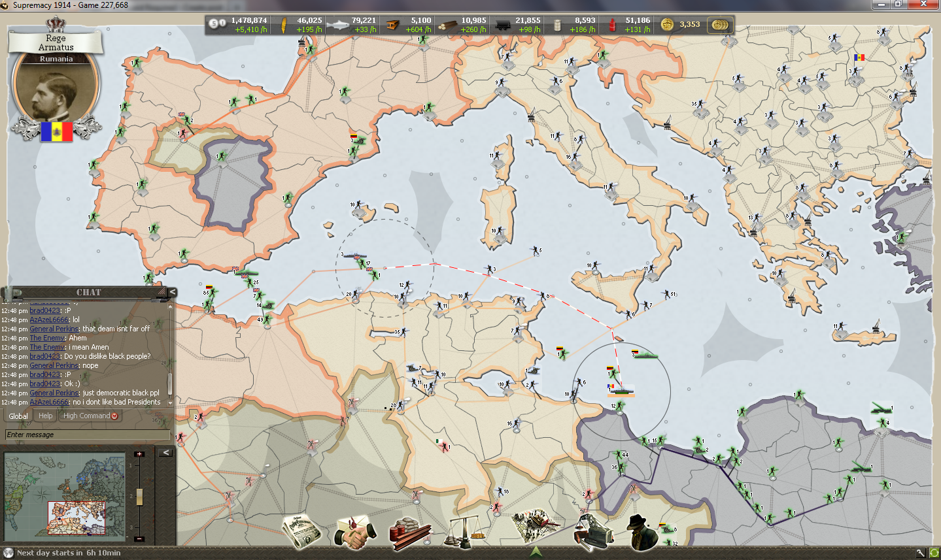Switch to the High Command chat tab
The width and height of the screenshot is (941, 560).
(90, 416)
